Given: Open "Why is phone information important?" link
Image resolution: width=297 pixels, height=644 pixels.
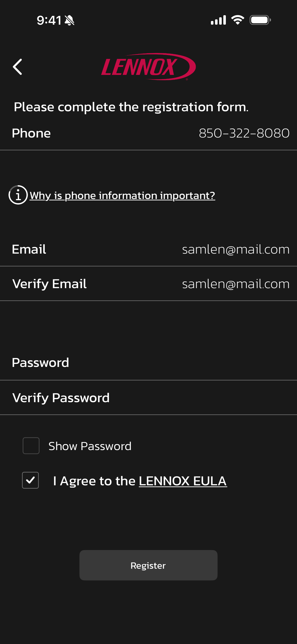Looking at the screenshot, I should (122, 195).
